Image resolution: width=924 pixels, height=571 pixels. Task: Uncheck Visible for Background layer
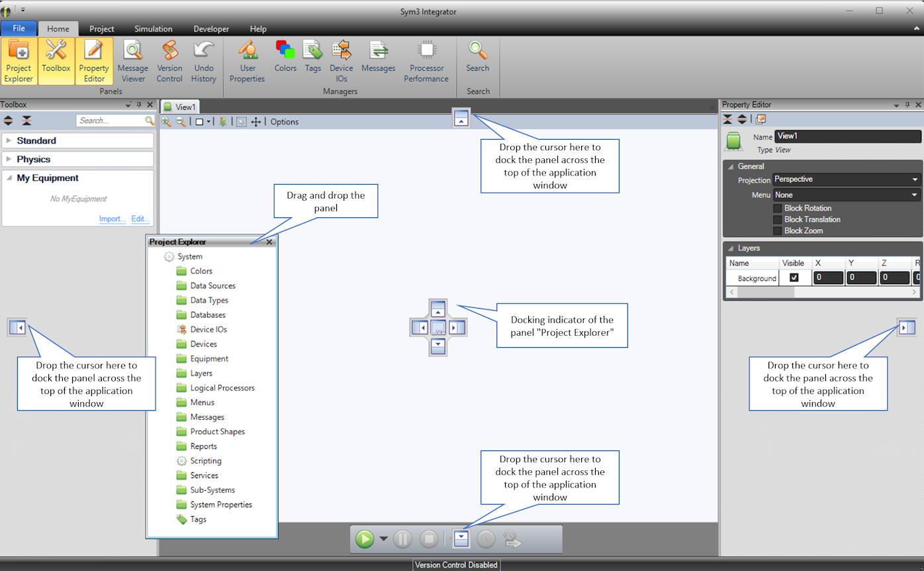tap(794, 278)
